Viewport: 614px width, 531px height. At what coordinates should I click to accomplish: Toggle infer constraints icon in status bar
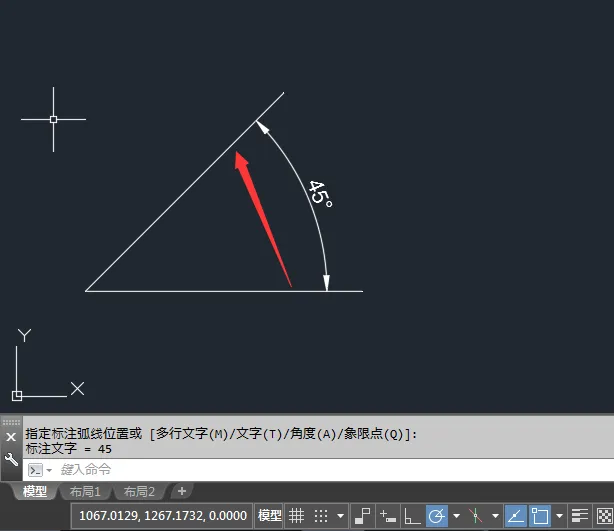tap(363, 516)
